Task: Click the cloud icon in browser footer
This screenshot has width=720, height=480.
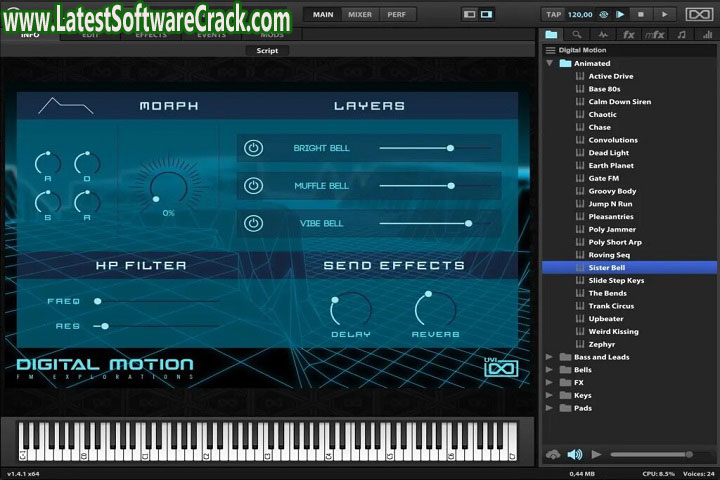Action: click(553, 455)
